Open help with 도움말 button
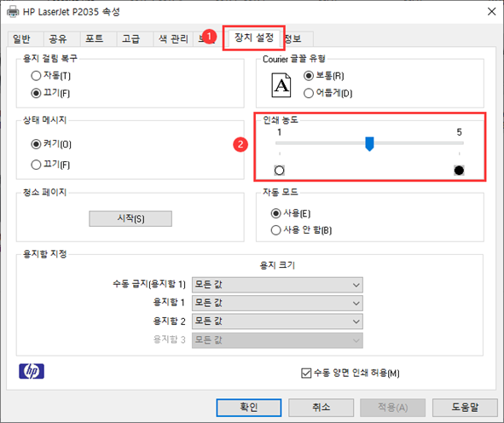 tap(465, 408)
